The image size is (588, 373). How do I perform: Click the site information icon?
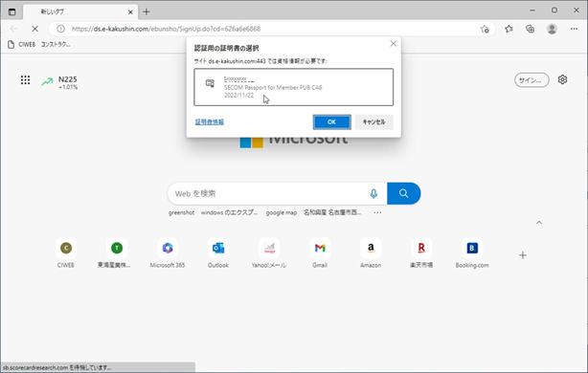point(60,29)
